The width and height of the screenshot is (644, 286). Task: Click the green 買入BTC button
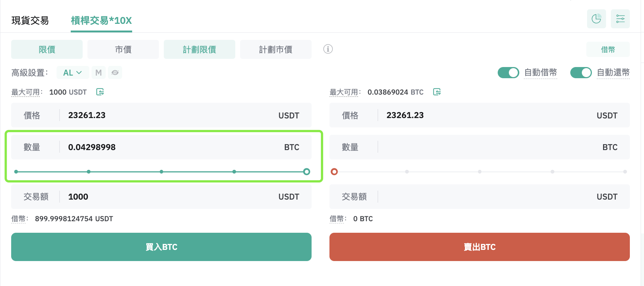click(x=161, y=247)
